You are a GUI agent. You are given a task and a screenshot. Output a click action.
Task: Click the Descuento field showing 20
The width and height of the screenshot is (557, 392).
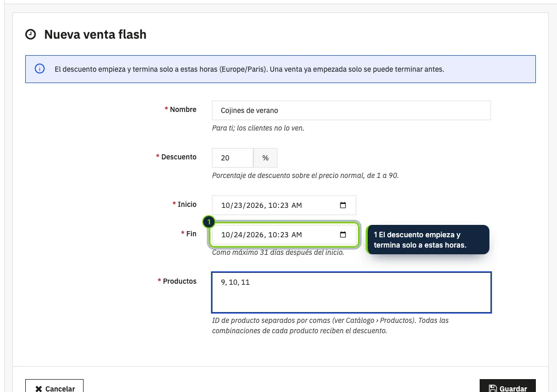[x=233, y=158]
